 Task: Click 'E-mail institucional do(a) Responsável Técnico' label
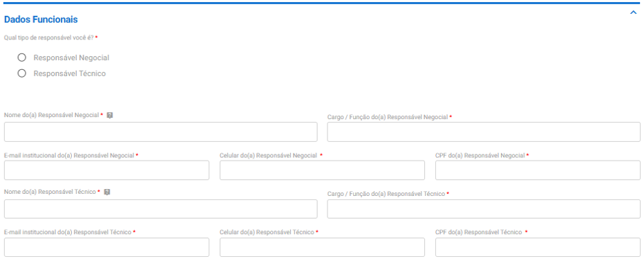[x=68, y=232]
